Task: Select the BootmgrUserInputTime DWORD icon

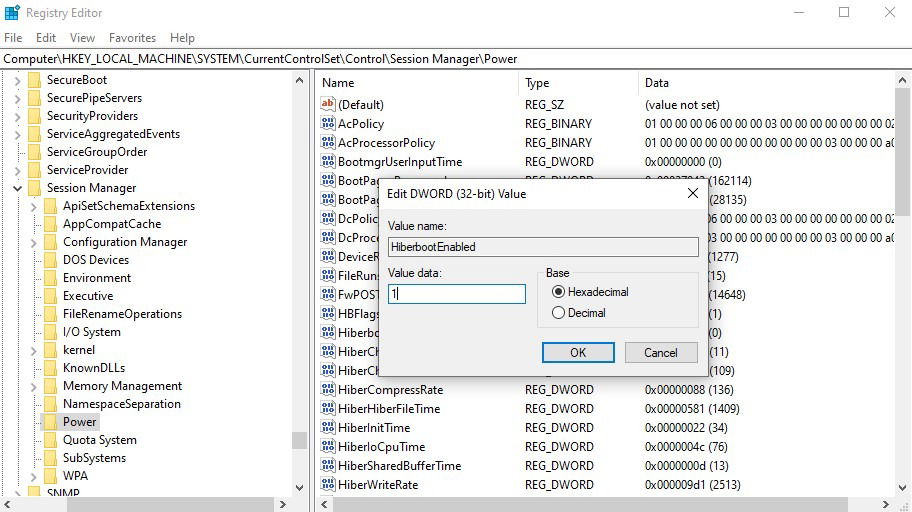Action: tap(328, 161)
